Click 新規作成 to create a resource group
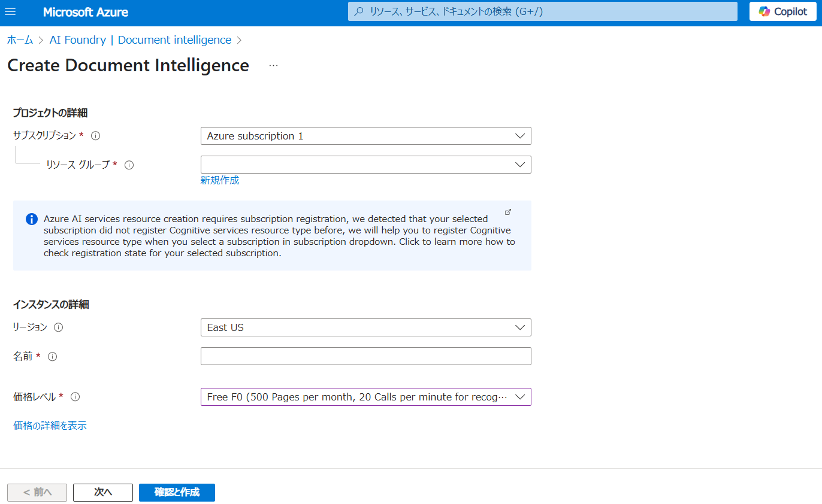Screen dimensions: 822x504 click(x=219, y=180)
